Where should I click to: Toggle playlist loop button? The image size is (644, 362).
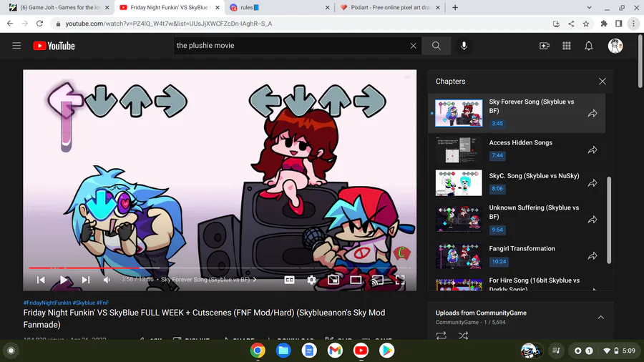pyautogui.click(x=441, y=336)
